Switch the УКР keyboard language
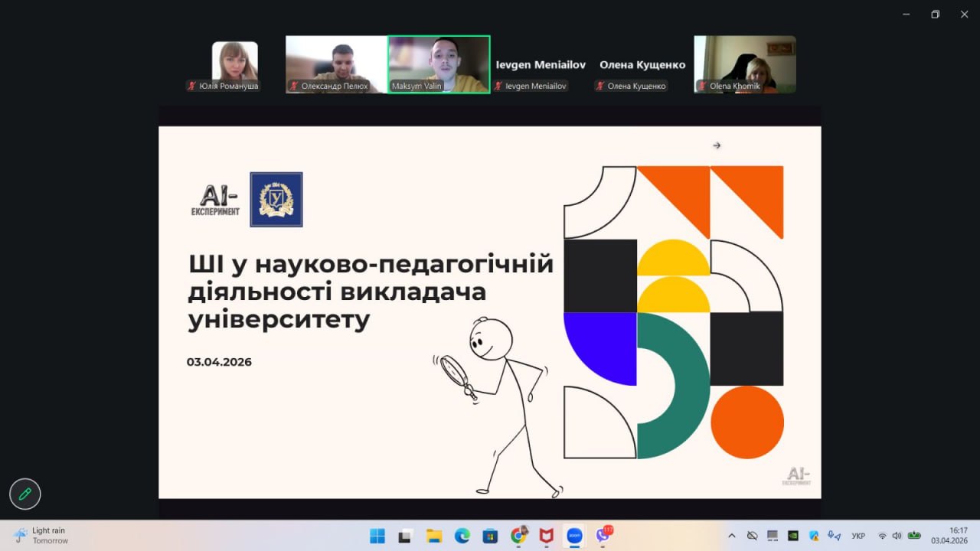The image size is (980, 551). 858,536
